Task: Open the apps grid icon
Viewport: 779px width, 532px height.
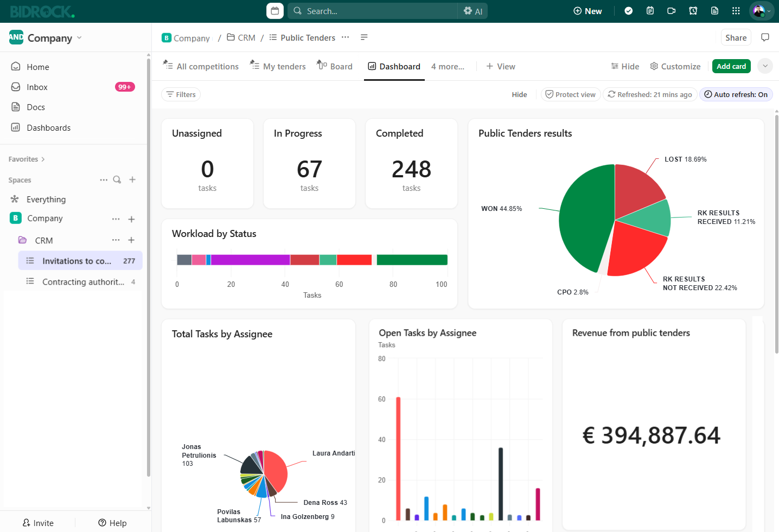Action: tap(736, 11)
